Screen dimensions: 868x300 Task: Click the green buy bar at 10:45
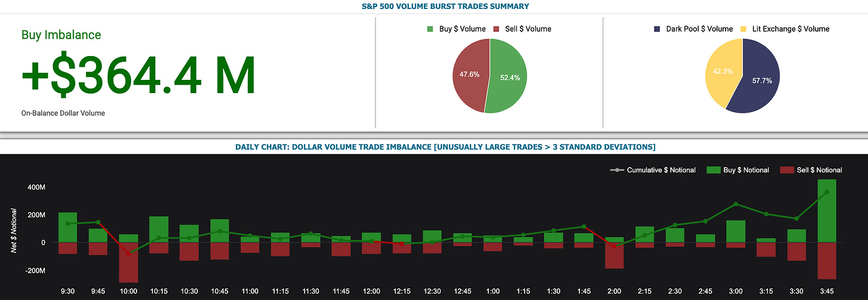(219, 231)
